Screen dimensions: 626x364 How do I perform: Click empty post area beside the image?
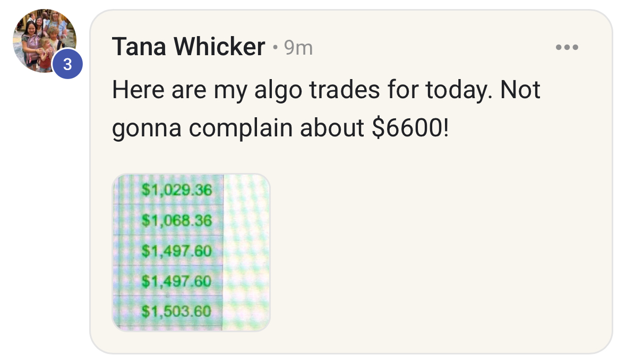(439, 252)
